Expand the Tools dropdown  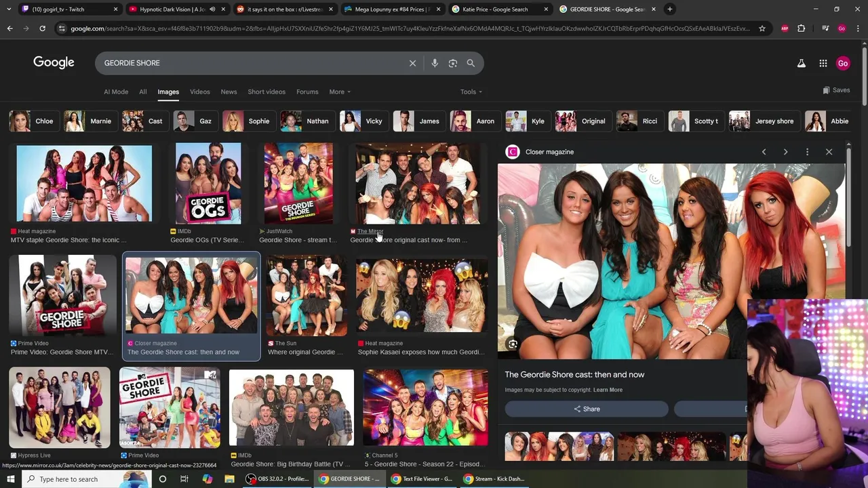pyautogui.click(x=471, y=91)
